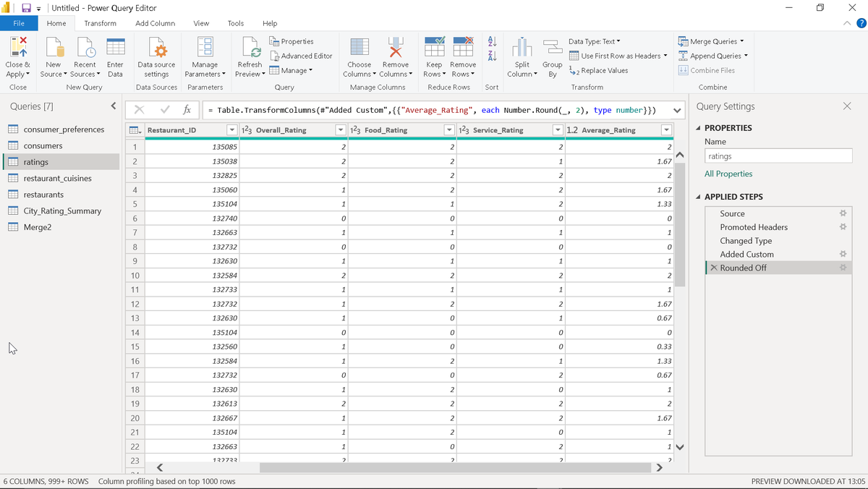Open the Data Type: Text dropdown
This screenshot has height=489, width=868.
pyautogui.click(x=595, y=41)
